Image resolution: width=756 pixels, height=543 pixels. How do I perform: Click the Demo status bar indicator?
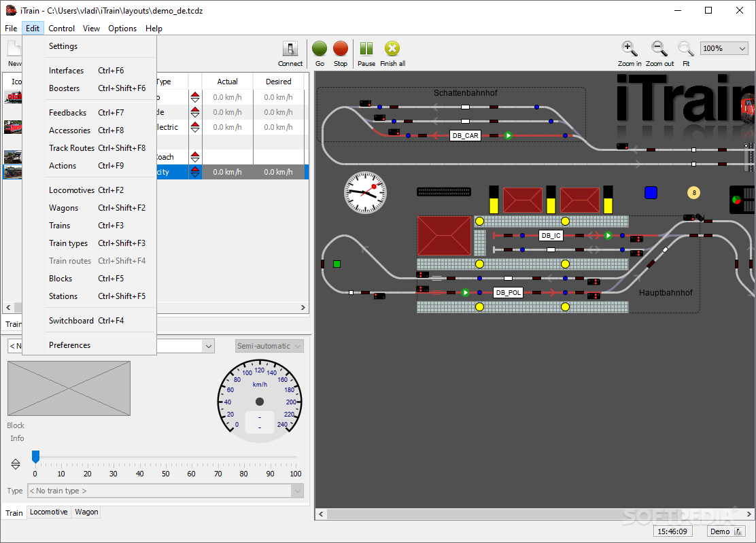725,531
